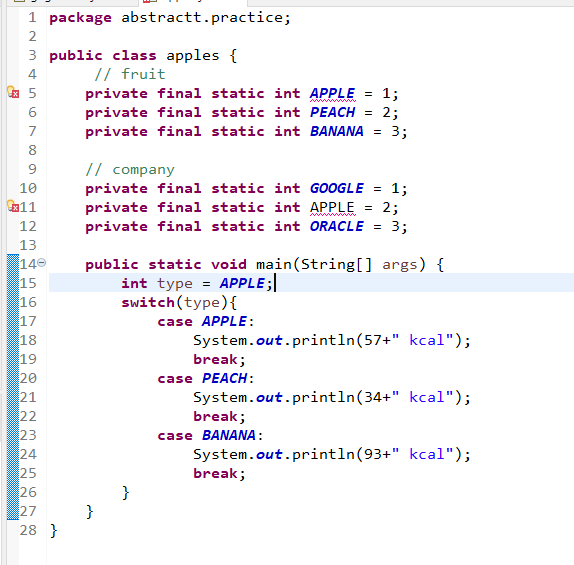Click line number 28 in the gutter

click(28, 530)
